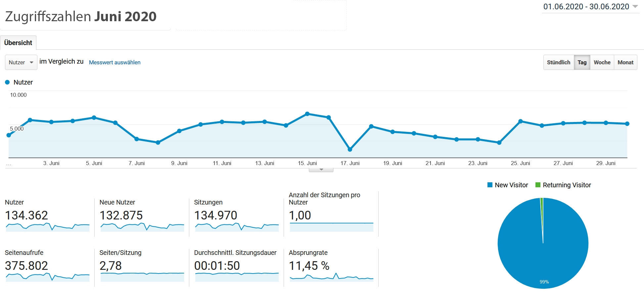Click the Sitzungen sparkline chart
Image resolution: width=644 pixels, height=297 pixels.
pos(237,227)
